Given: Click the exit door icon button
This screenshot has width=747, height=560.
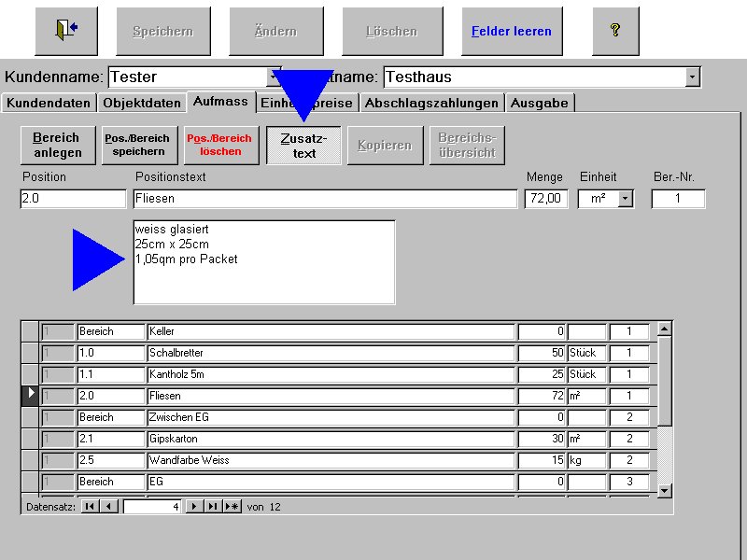Looking at the screenshot, I should click(66, 30).
